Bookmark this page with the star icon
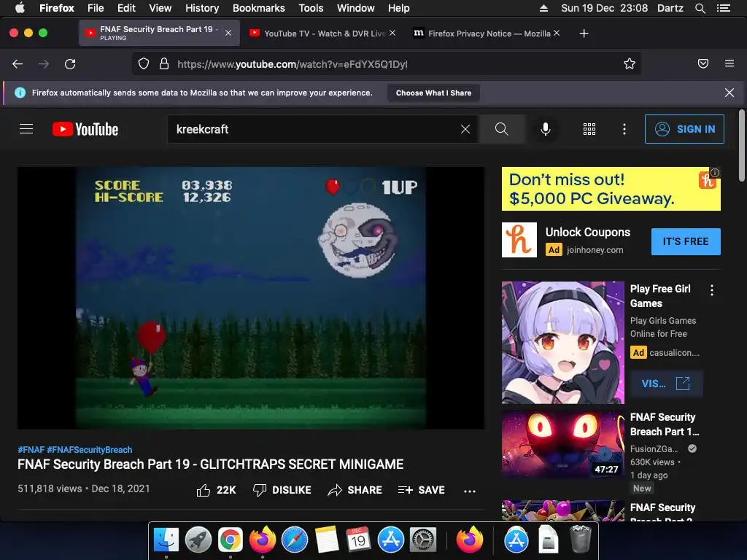Viewport: 747px width, 560px height. (x=630, y=64)
